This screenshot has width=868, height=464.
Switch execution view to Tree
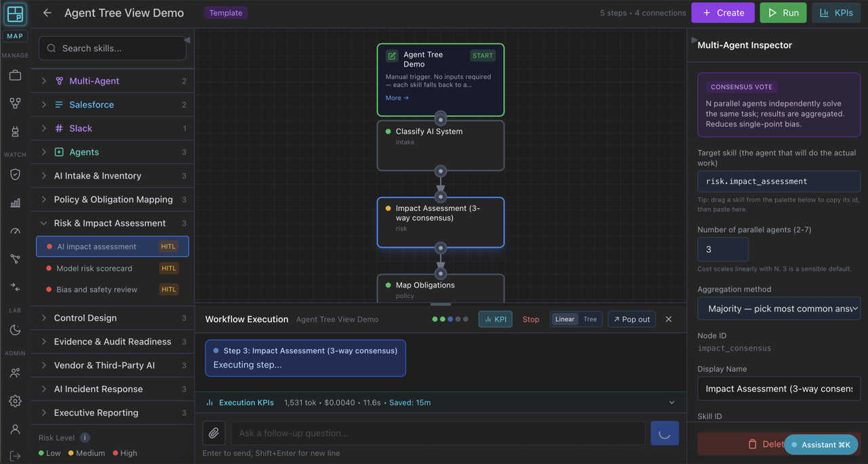[590, 319]
